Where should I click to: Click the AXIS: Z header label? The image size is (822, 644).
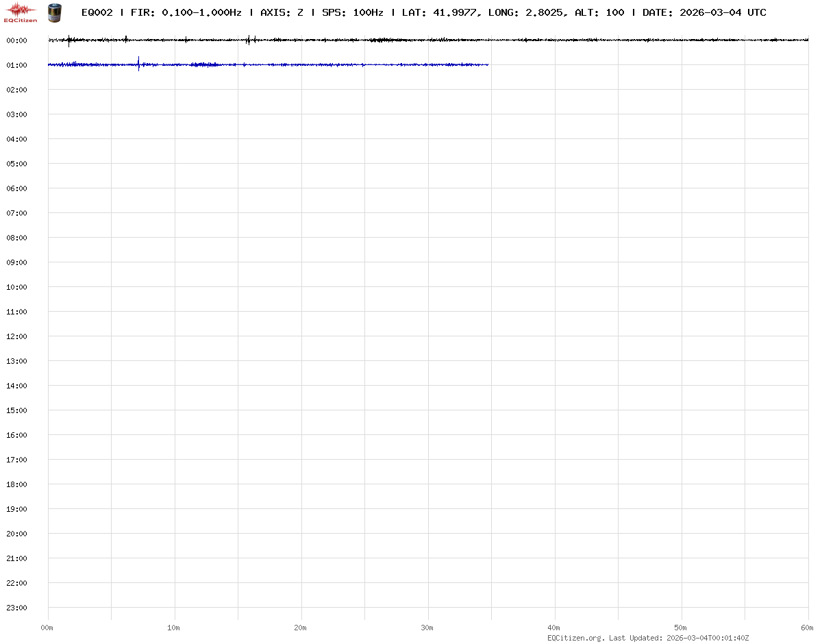coord(282,12)
